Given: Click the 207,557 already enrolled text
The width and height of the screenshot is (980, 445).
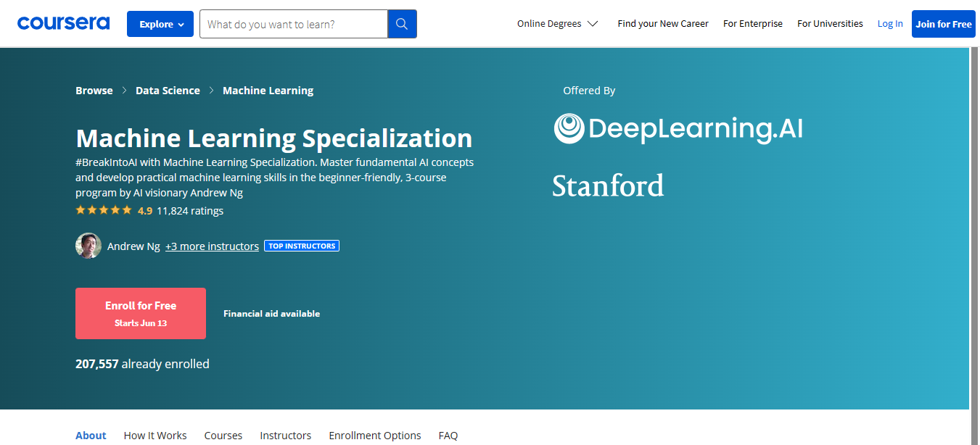Looking at the screenshot, I should [x=142, y=364].
